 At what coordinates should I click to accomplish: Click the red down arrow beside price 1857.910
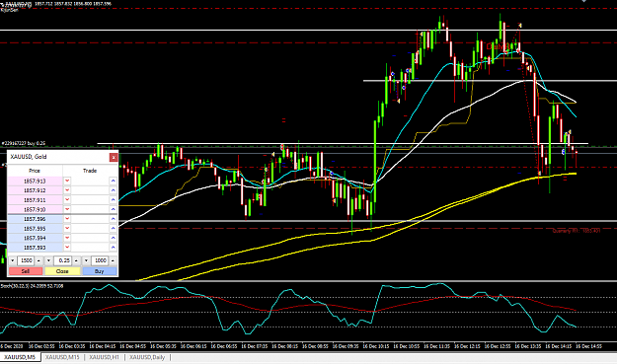tap(67, 209)
